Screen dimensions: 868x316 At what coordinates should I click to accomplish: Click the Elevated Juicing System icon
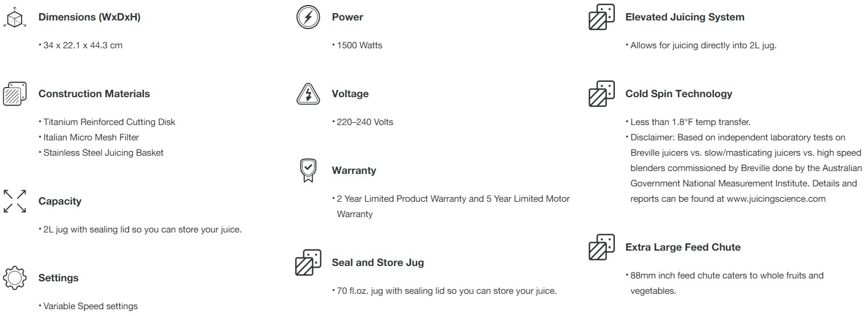[x=601, y=17]
